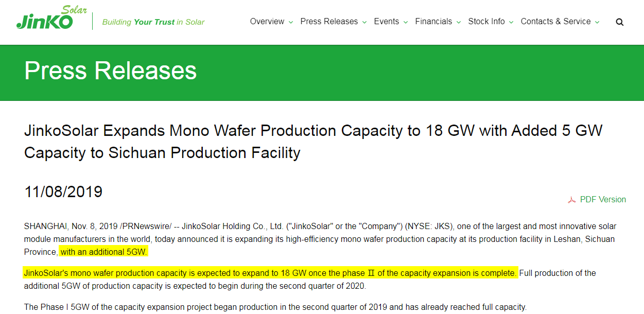Click the red PDF file icon
Viewport: 644px width, 314px height.
571,200
